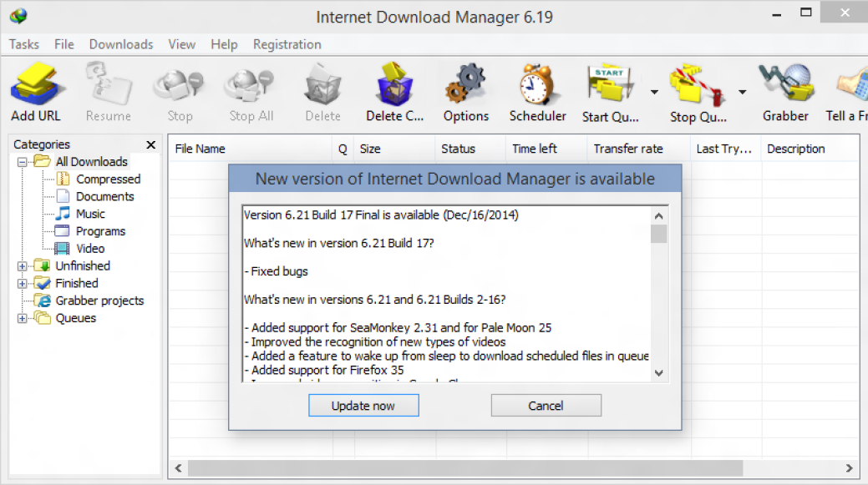Expand the Unfinished folder node
This screenshot has width=868, height=485.
coord(23,266)
